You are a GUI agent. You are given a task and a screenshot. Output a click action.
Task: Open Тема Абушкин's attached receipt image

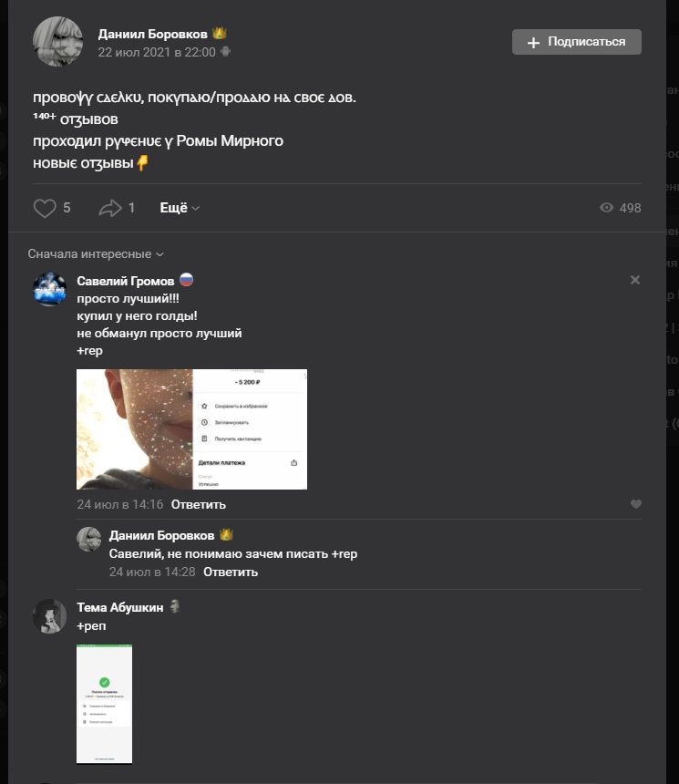click(104, 703)
